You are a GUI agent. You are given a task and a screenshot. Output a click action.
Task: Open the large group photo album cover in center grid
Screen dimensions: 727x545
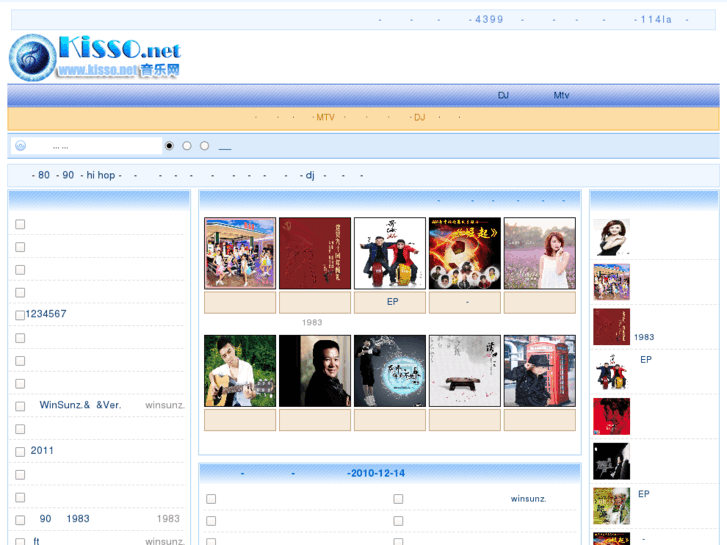240,253
